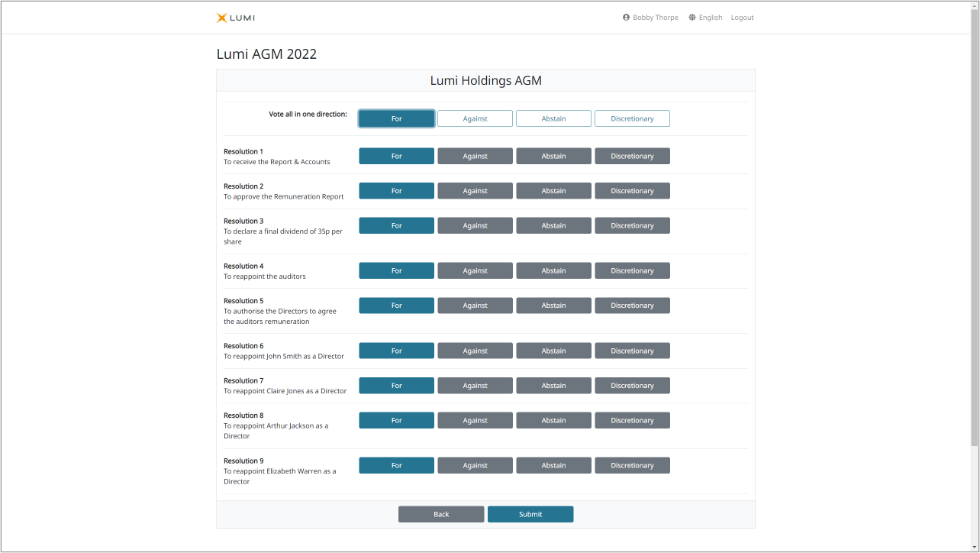The image size is (980, 553).
Task: Select Abstain on Resolution 7
Action: click(554, 386)
